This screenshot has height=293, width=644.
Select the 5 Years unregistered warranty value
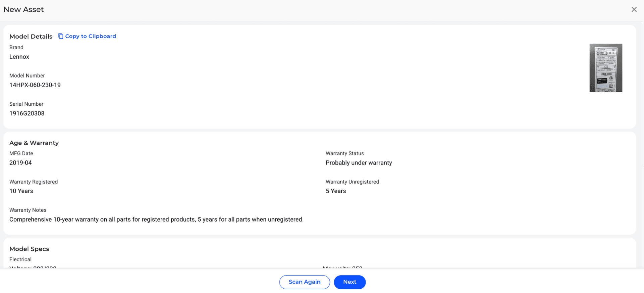click(x=335, y=191)
